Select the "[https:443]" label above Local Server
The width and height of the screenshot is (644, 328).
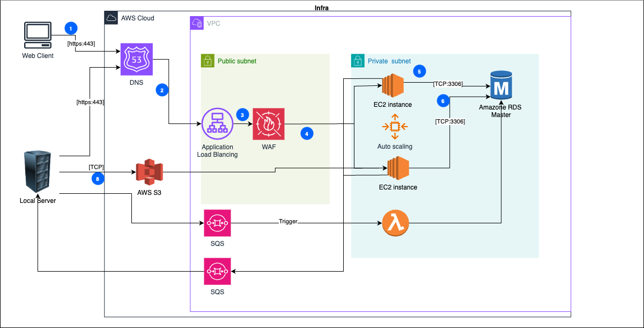pyautogui.click(x=90, y=102)
